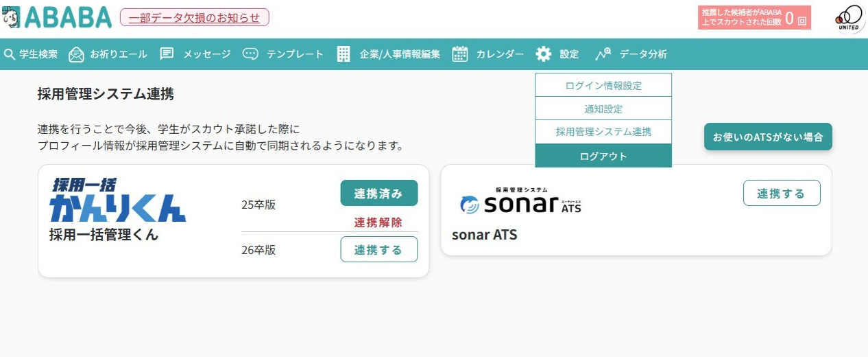Viewport: 868px width, 357px height.
Task: Click 連携済み button for 25卒版
Action: click(378, 193)
